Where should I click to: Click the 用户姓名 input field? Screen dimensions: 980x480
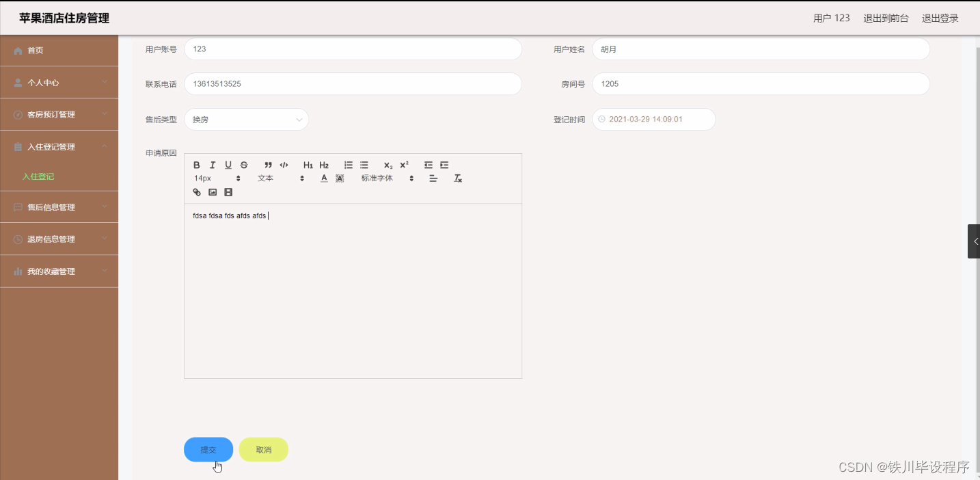click(x=761, y=49)
